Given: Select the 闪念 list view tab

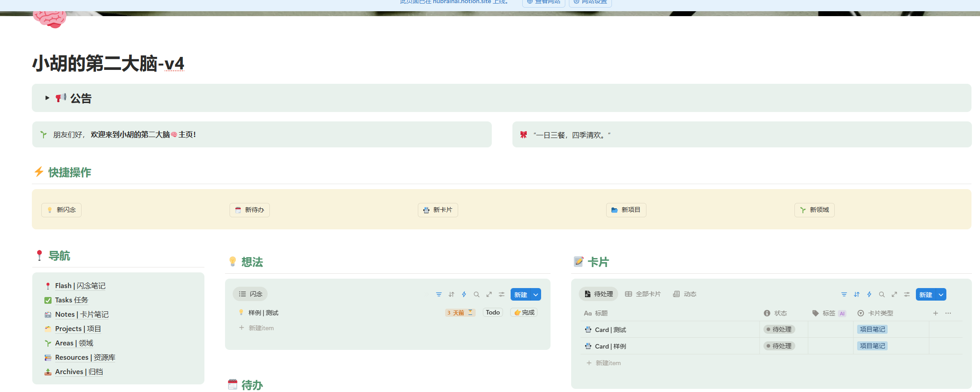Looking at the screenshot, I should pyautogui.click(x=250, y=294).
